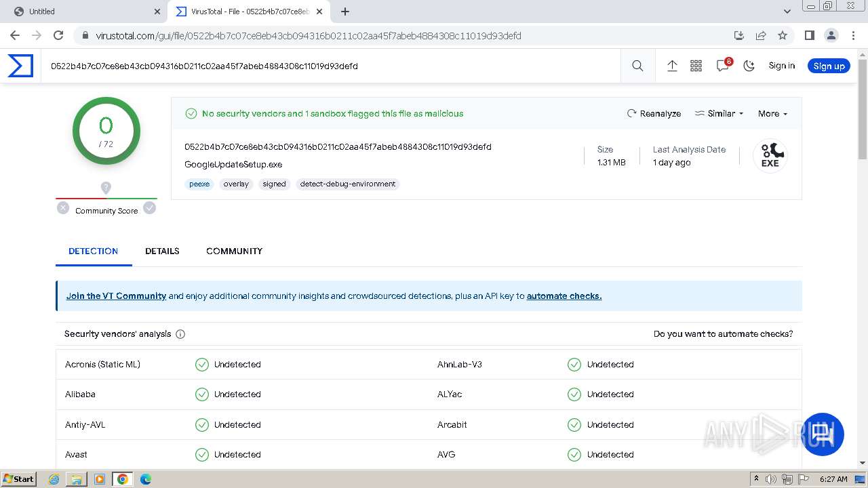This screenshot has height=488, width=868.
Task: Expand the tab search chevron
Action: [x=787, y=12]
